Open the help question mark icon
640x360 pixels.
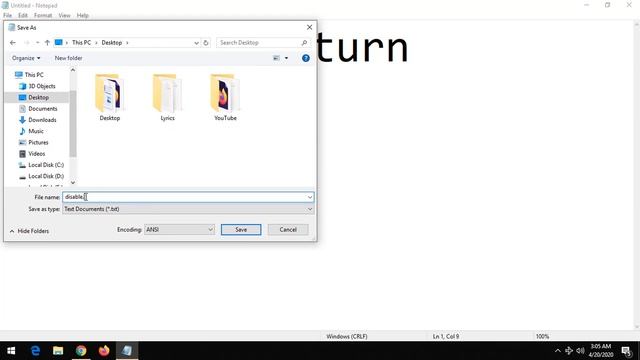[x=306, y=58]
